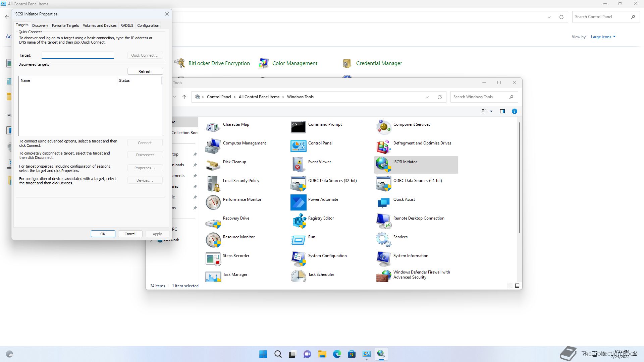Open Disk Cleanup icon
644x362 pixels.
213,165
